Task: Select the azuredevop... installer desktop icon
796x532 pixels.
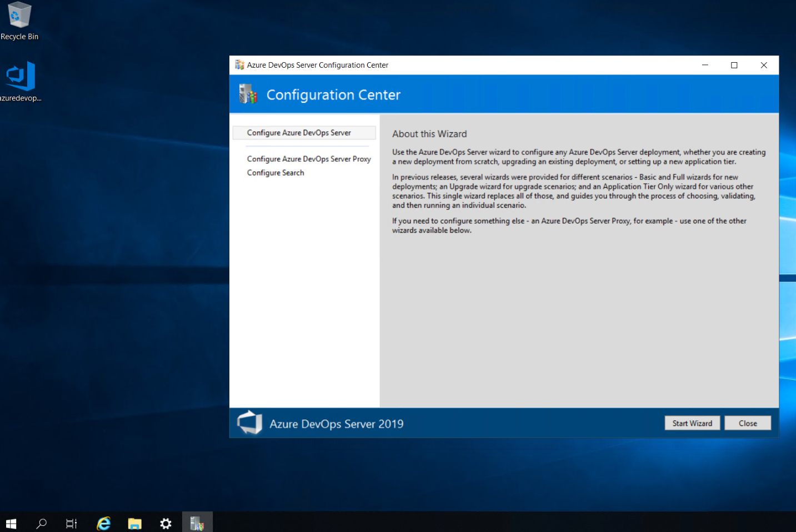Action: pyautogui.click(x=21, y=82)
